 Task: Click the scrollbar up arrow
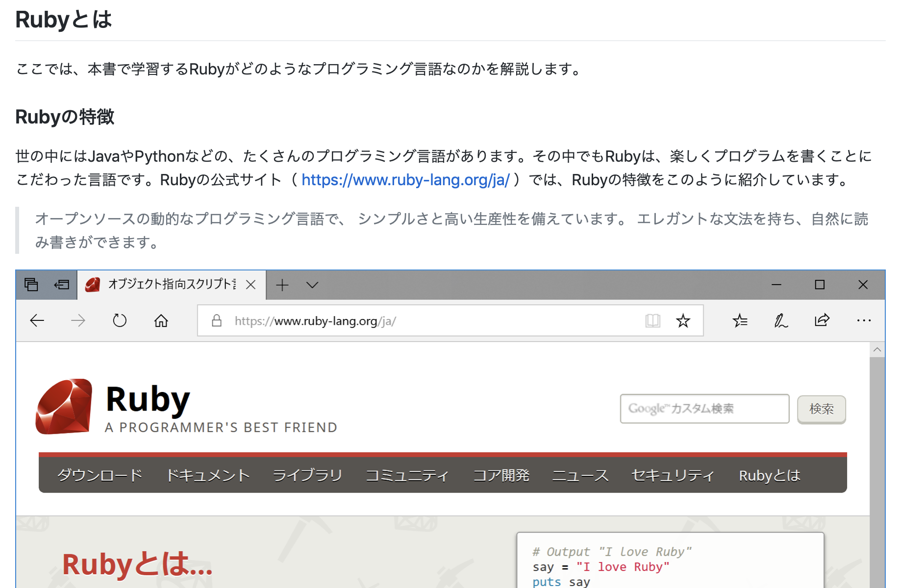click(877, 350)
